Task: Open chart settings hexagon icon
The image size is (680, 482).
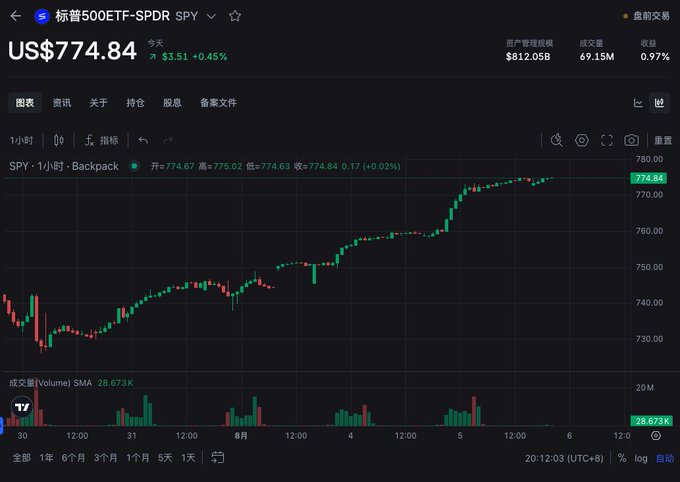Action: point(582,140)
